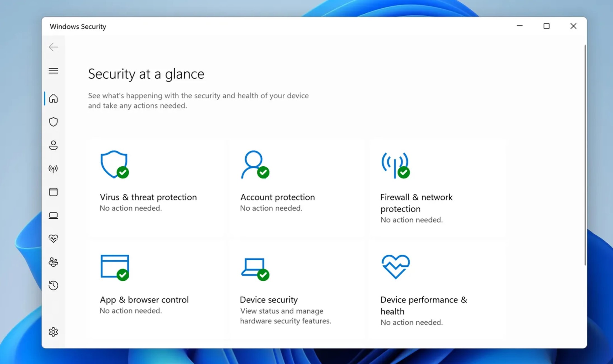Screen dimensions: 613x364
Task: Open App & browser control tile
Action: pos(144,300)
